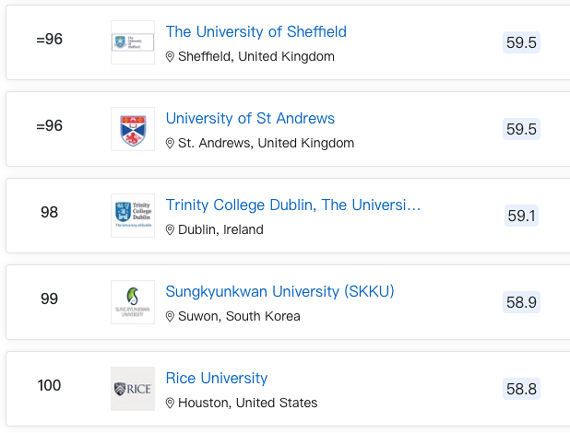The height and width of the screenshot is (433, 570).
Task: Open University of St Andrews link
Action: tap(250, 119)
